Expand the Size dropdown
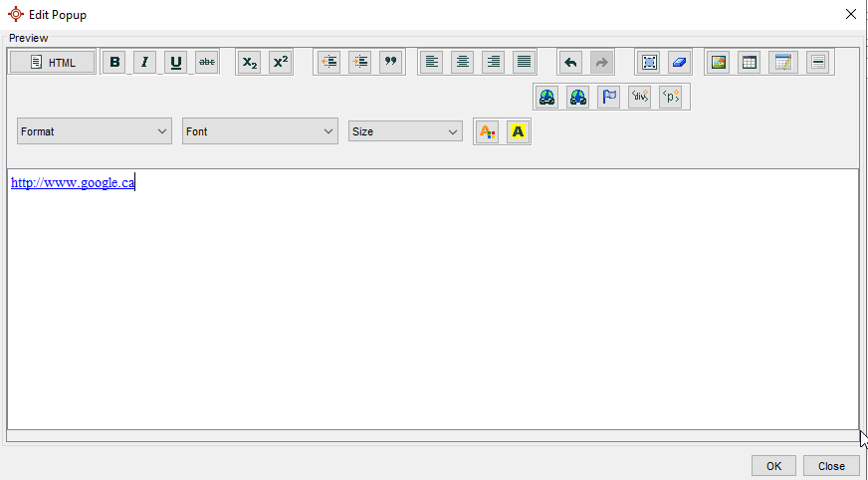Image resolution: width=868 pixels, height=480 pixels. [x=405, y=131]
